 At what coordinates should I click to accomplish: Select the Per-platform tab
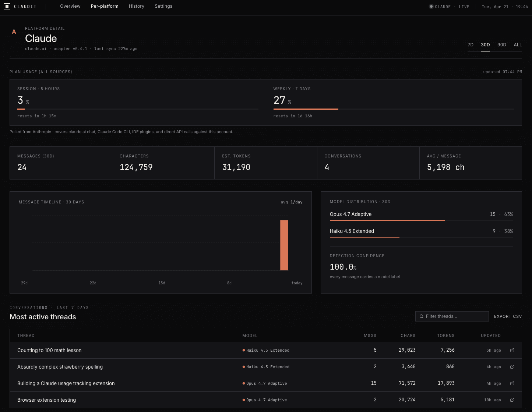105,6
